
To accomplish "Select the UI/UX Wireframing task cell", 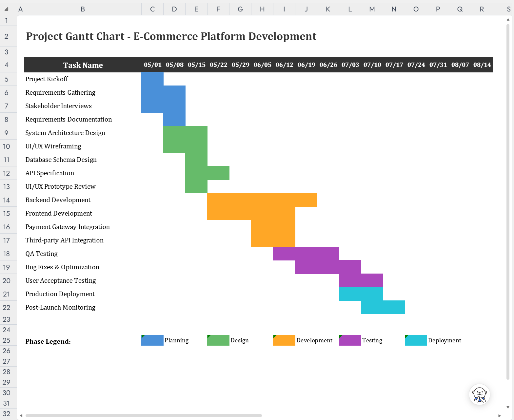I will (83, 146).
